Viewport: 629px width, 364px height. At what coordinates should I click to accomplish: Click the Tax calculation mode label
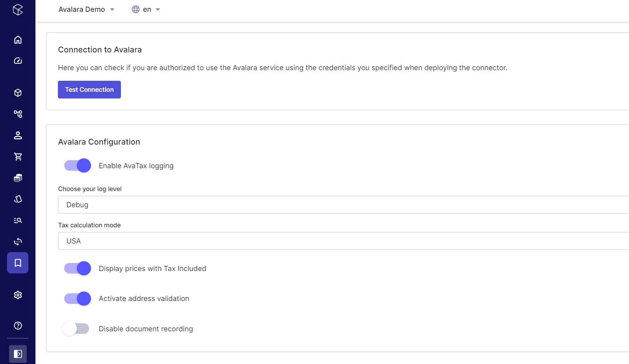(89, 225)
